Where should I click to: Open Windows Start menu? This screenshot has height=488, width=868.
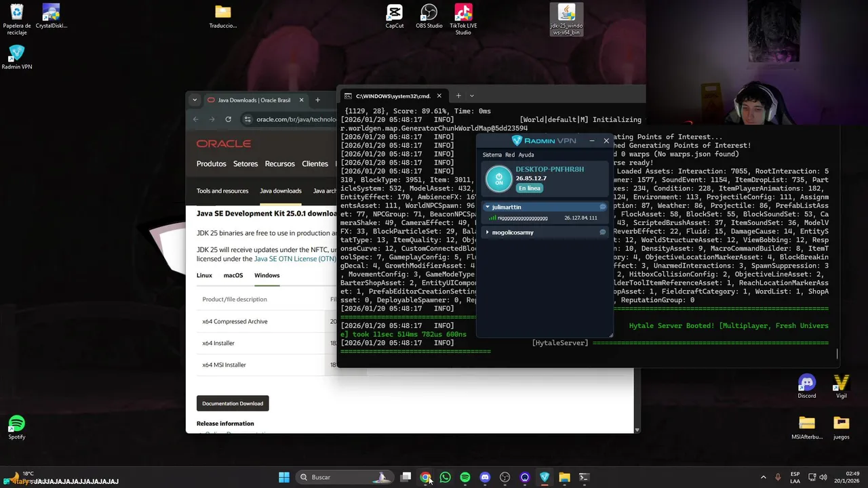pos(284,477)
